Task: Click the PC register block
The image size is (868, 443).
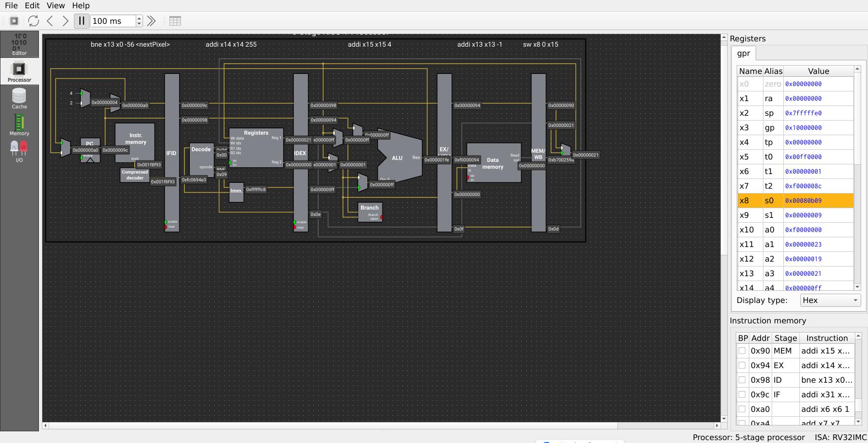Action: click(90, 150)
